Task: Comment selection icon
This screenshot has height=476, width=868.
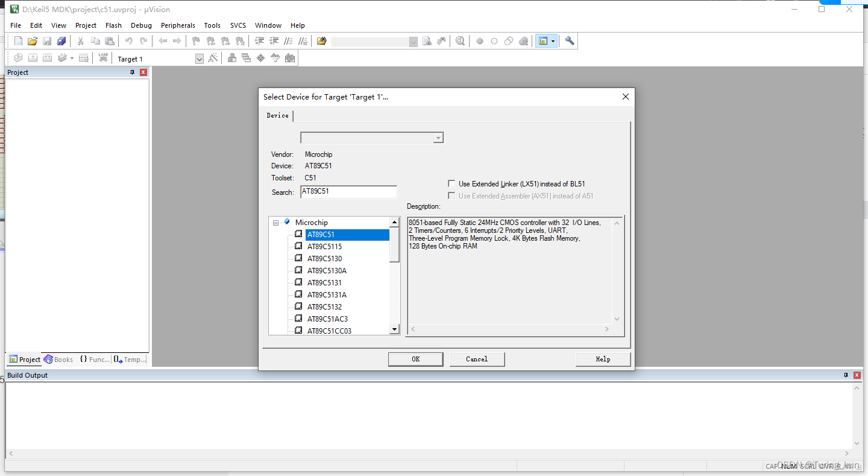Action: pyautogui.click(x=289, y=41)
